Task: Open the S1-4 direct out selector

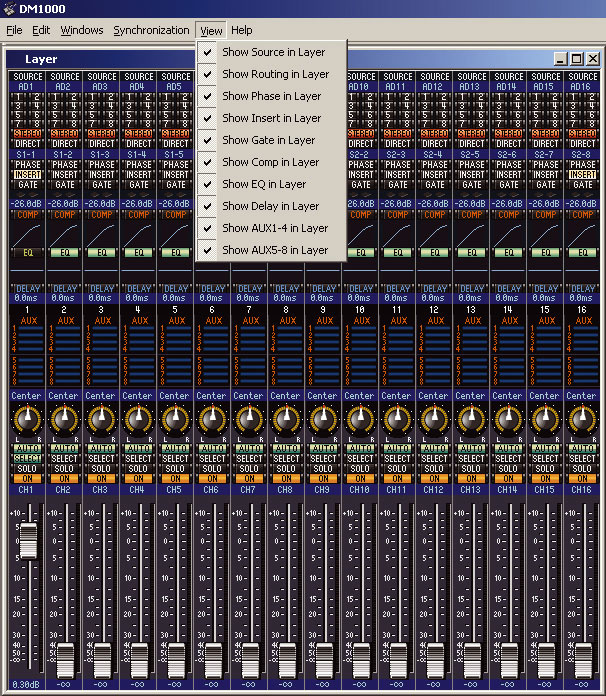Action: click(138, 154)
